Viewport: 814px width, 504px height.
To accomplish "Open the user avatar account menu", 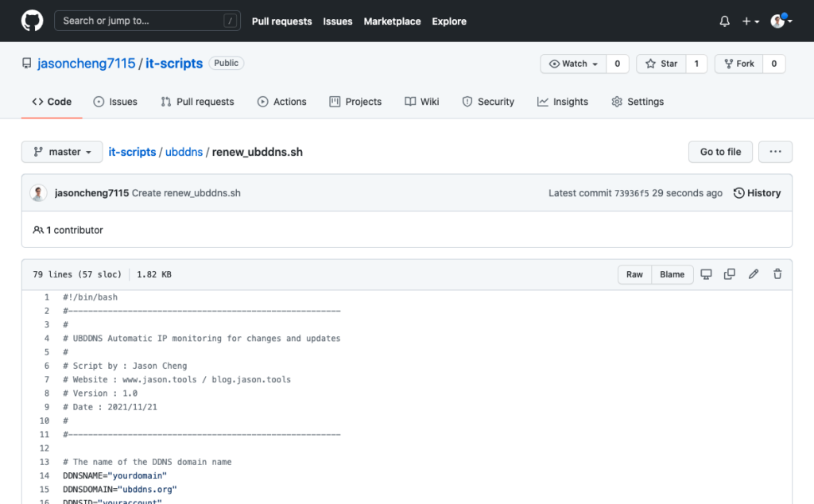I will tap(781, 21).
